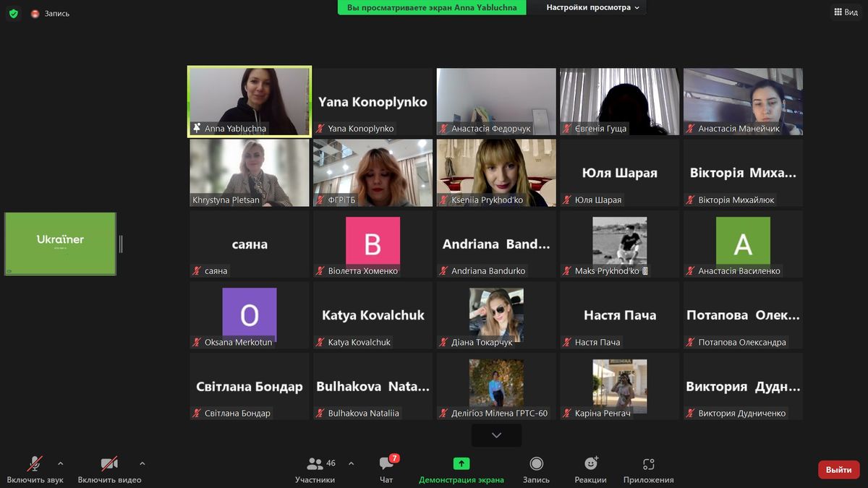
Task: Open the Приложения apps icon
Action: pos(648,464)
